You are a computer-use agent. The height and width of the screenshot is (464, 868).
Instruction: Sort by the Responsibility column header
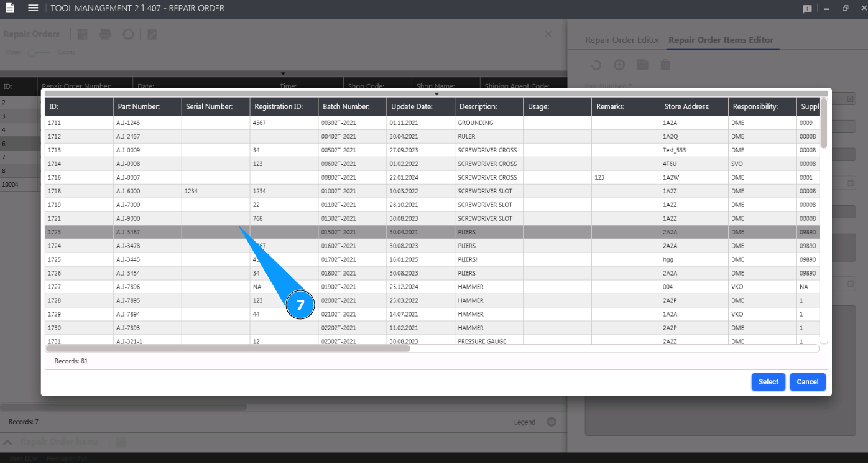coord(763,107)
